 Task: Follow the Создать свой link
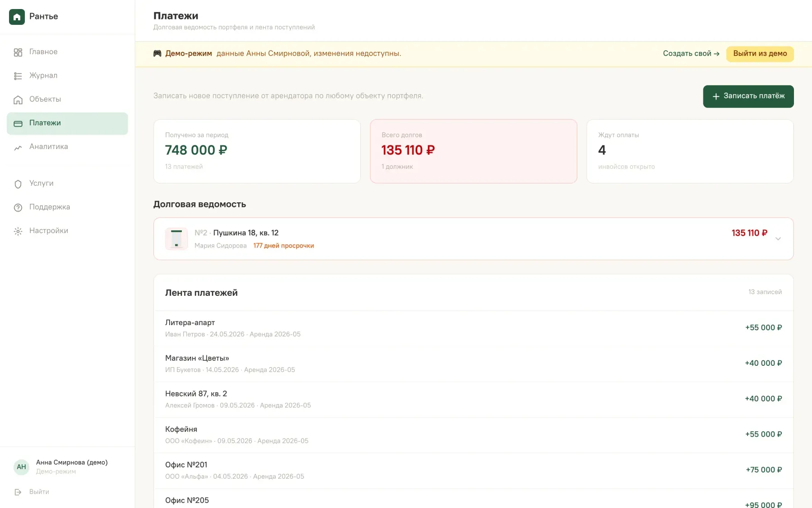[x=691, y=53]
